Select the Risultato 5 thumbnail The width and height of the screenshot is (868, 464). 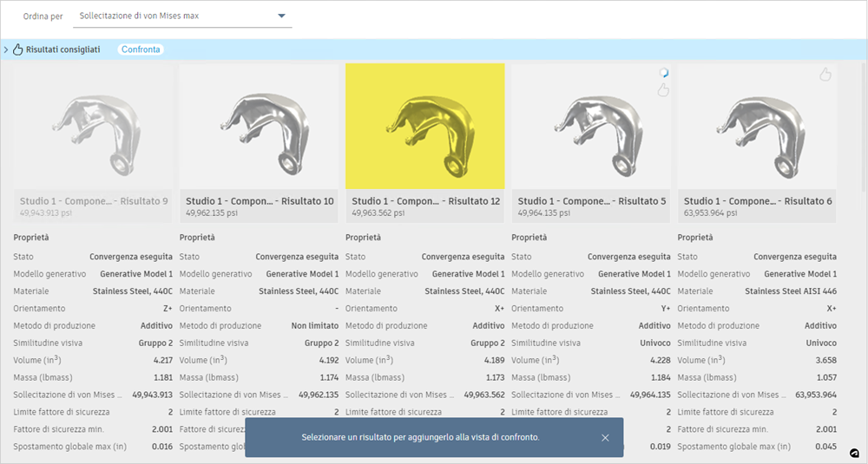tap(591, 126)
